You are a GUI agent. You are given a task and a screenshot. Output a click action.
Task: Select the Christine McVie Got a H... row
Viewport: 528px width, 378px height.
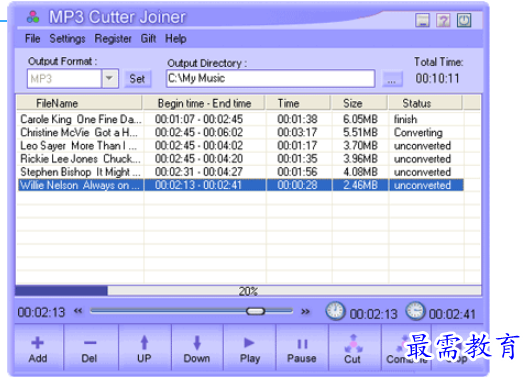pos(241,132)
